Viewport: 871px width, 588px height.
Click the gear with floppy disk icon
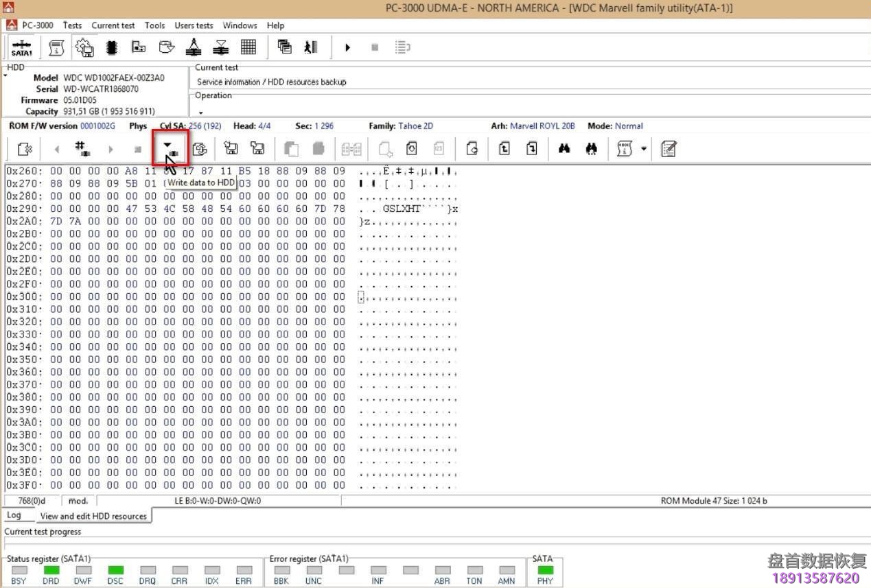84,47
